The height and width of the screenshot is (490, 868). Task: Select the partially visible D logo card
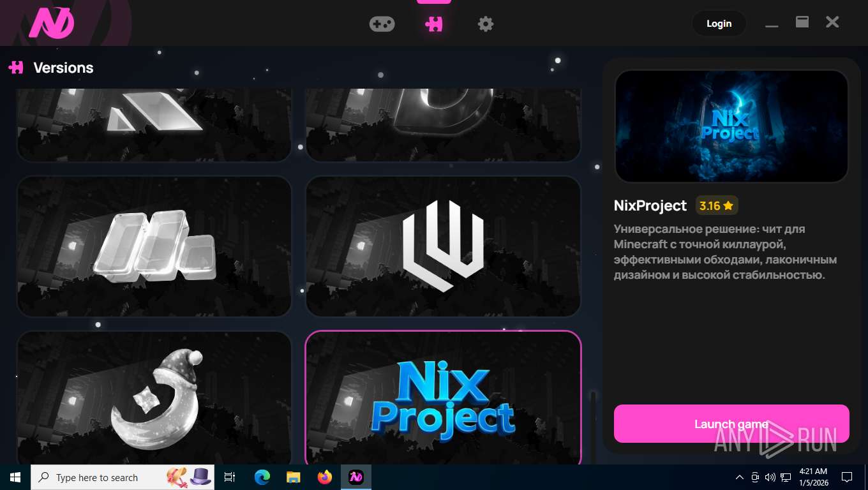coord(443,125)
